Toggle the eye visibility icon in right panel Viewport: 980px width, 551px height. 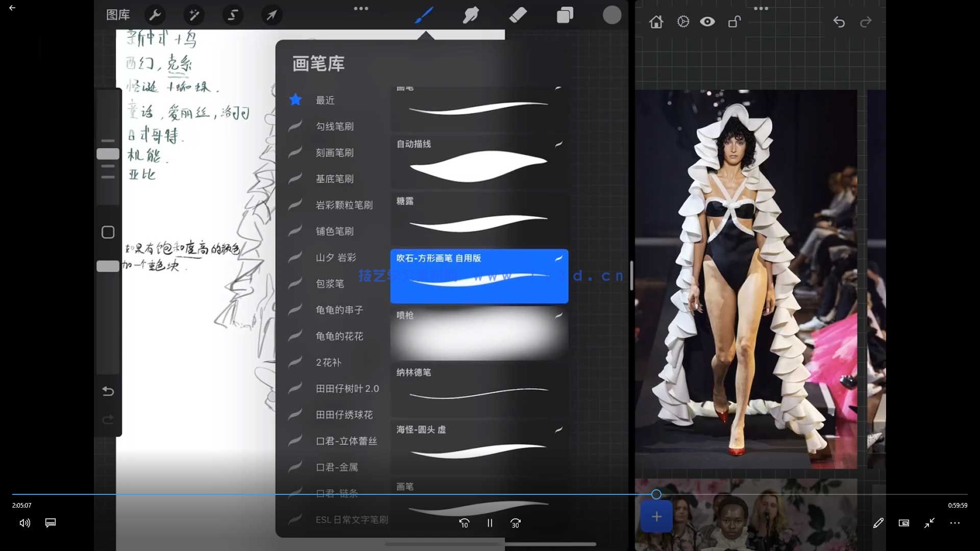click(708, 22)
